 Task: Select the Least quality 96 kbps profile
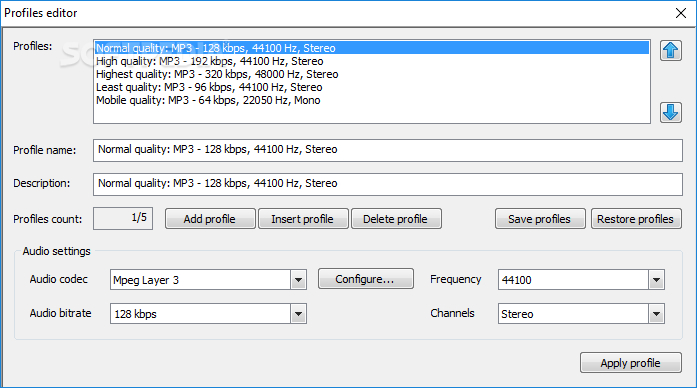click(x=372, y=87)
